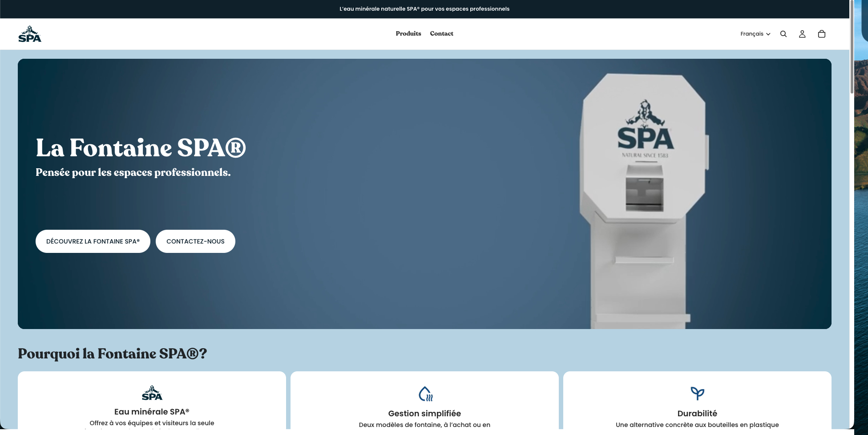868x435 pixels.
Task: Open the shopping cart bag icon
Action: point(822,34)
